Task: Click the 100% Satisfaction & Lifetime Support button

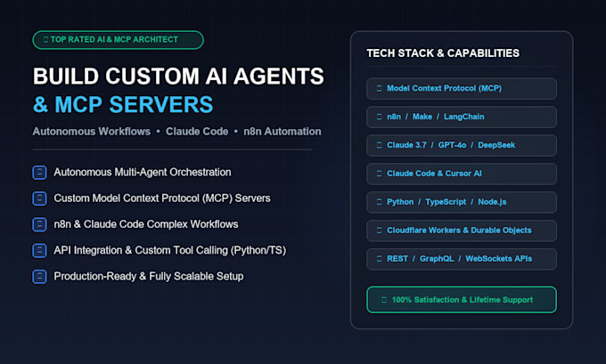Action: pos(462,300)
